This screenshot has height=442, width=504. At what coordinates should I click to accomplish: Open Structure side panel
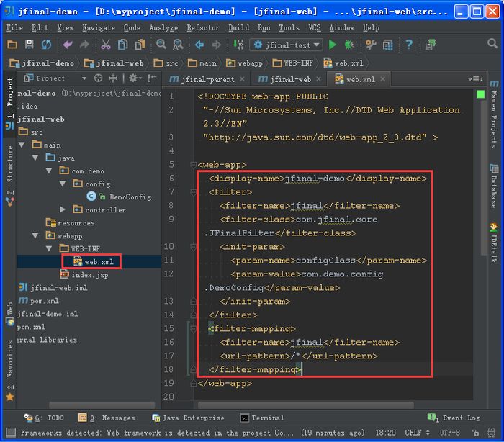(10, 175)
